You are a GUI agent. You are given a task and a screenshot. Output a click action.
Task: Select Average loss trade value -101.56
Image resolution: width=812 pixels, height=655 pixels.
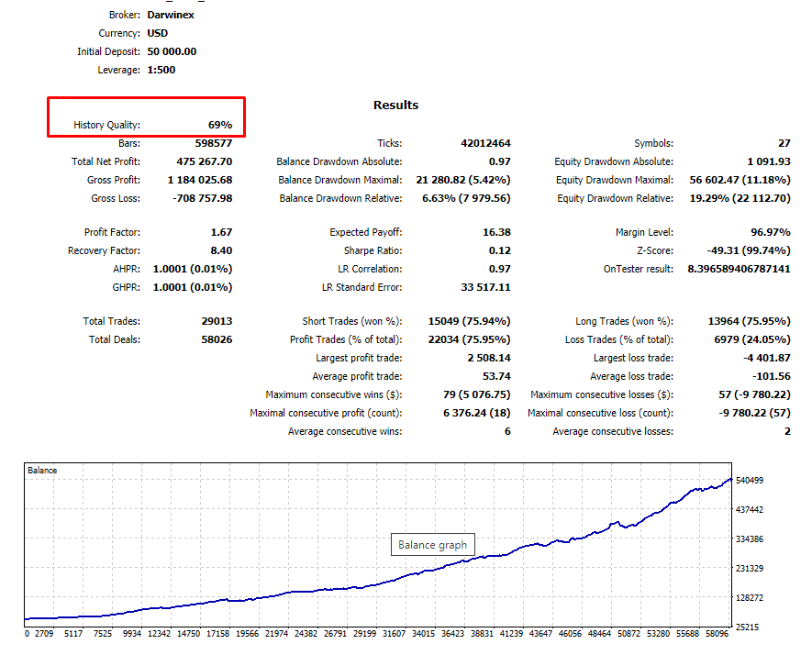(772, 376)
